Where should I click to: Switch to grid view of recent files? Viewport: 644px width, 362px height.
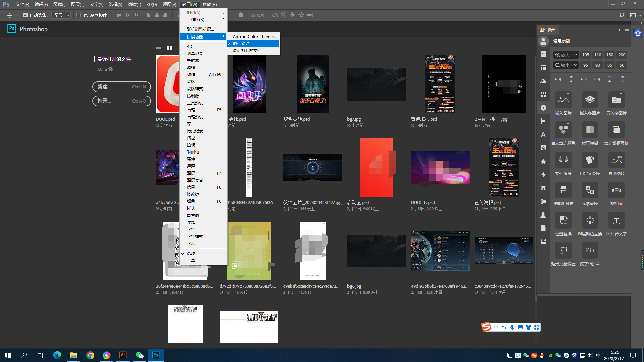tap(170, 48)
